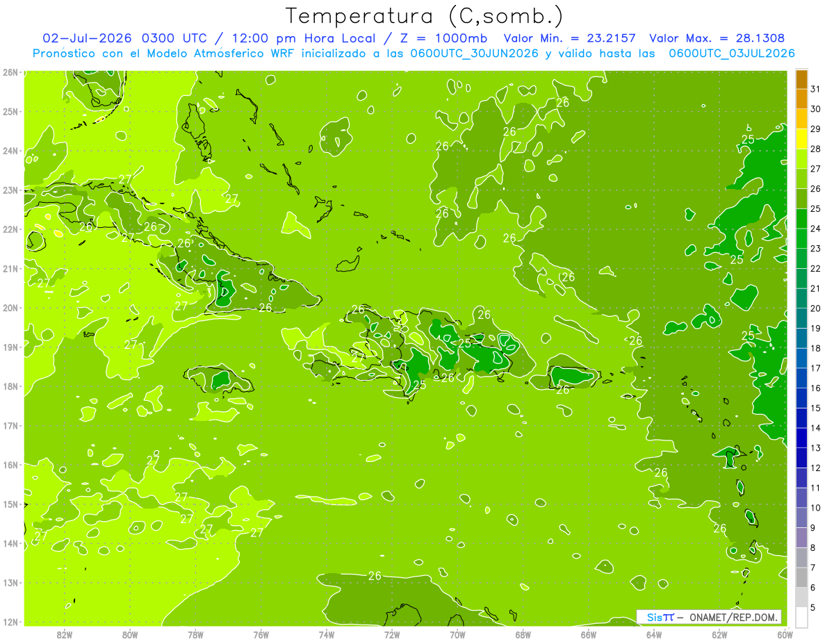Click longitude axis label '80W'
The height and width of the screenshot is (644, 834).
click(130, 634)
